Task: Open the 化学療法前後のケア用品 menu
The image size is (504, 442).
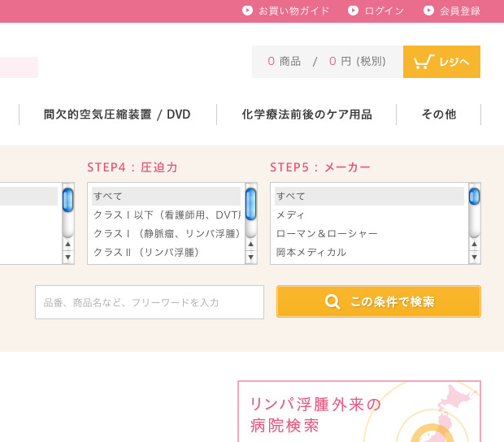Action: 306,115
